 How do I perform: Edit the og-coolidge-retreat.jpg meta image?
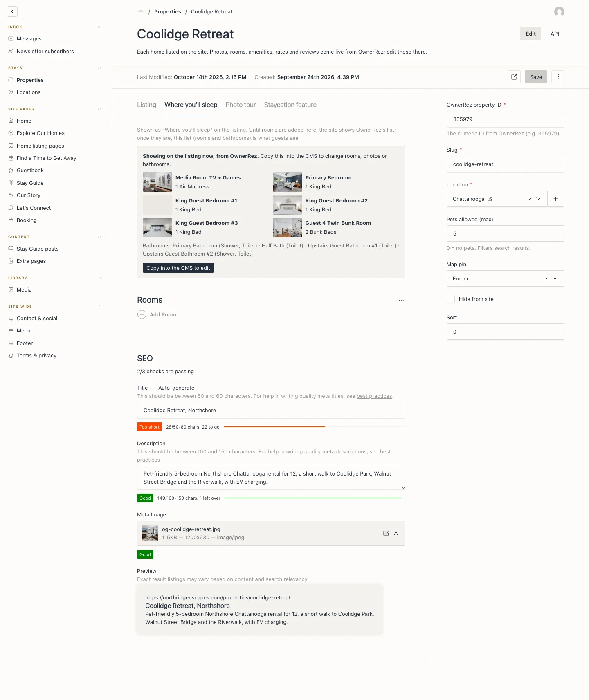point(386,533)
